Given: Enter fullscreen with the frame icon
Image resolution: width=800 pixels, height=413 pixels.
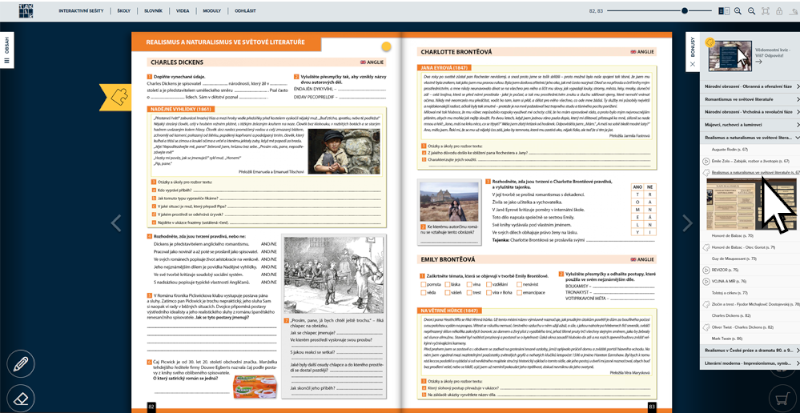Looking at the screenshot, I should [765, 11].
